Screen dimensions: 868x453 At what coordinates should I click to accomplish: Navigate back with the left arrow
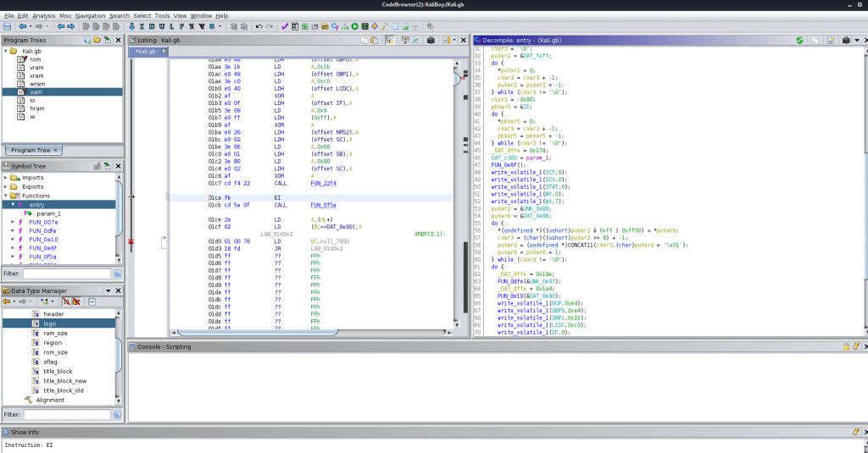[x=22, y=26]
